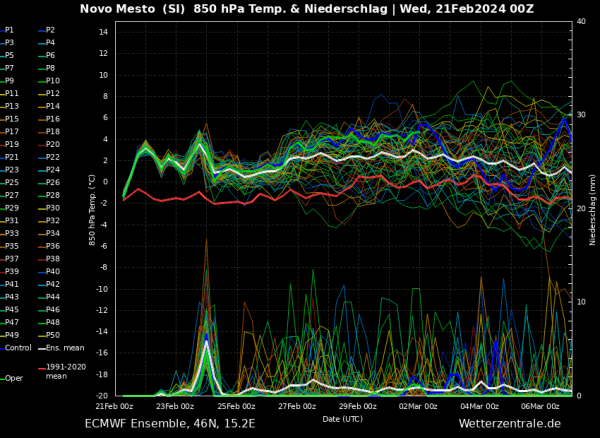Select the 14 temperature axis value
600x438 pixels.
coord(104,32)
